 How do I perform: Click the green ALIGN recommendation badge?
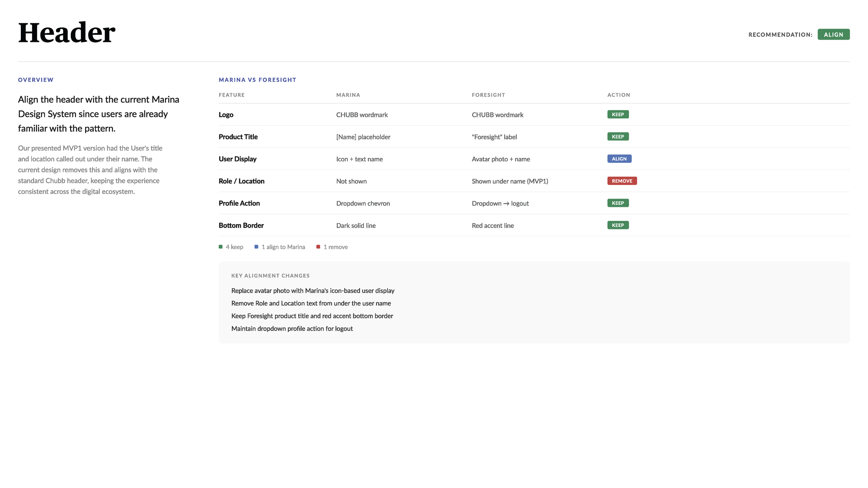click(833, 34)
